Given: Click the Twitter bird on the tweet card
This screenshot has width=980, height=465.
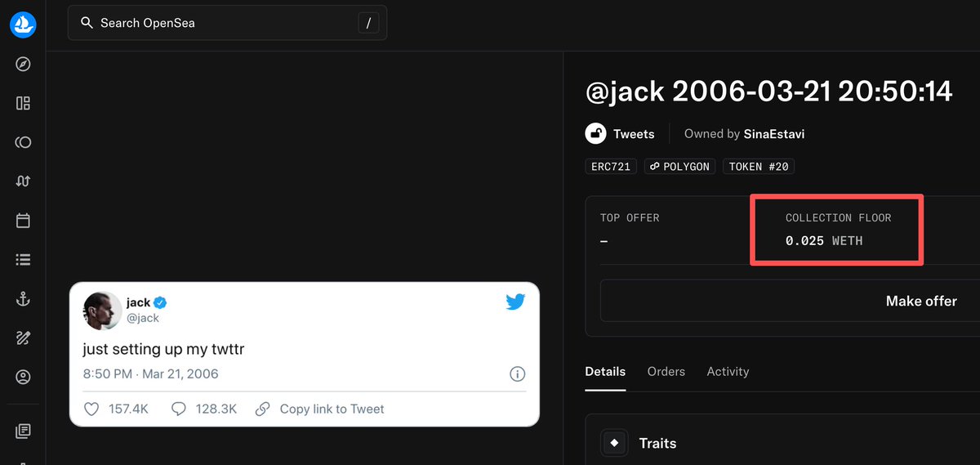Looking at the screenshot, I should (x=515, y=302).
